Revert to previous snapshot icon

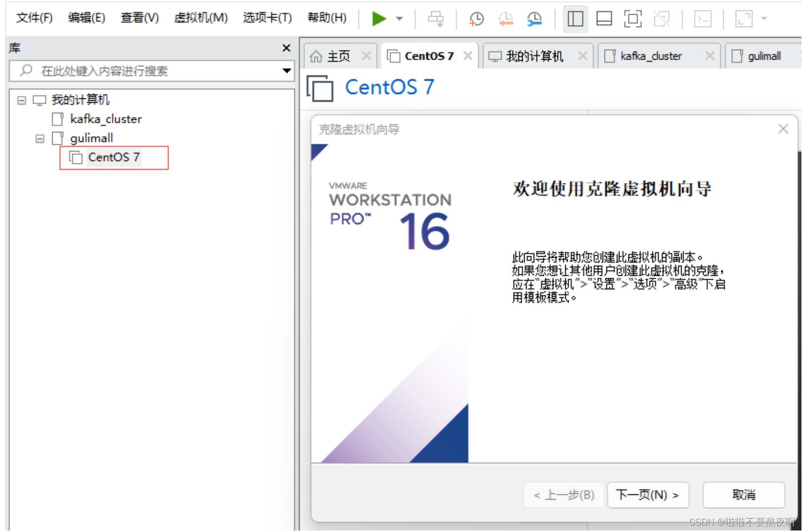click(x=506, y=19)
